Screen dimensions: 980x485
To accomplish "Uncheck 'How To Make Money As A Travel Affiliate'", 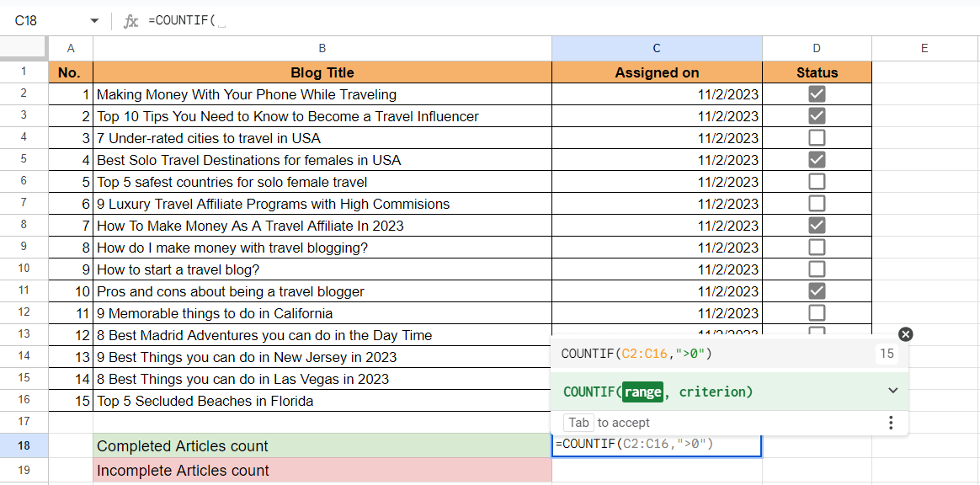I will coord(817,225).
